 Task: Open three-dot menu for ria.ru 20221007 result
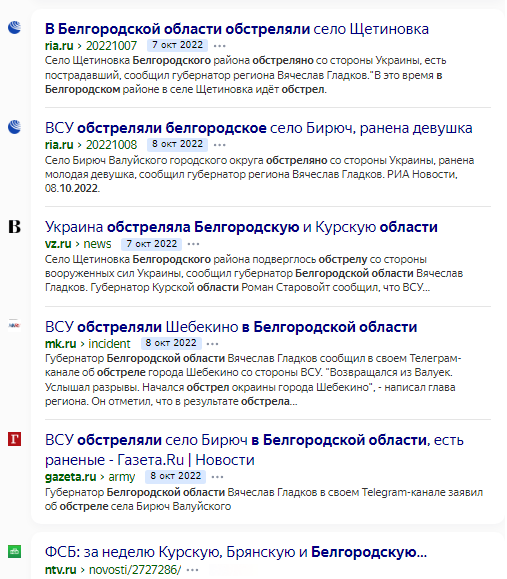point(220,46)
